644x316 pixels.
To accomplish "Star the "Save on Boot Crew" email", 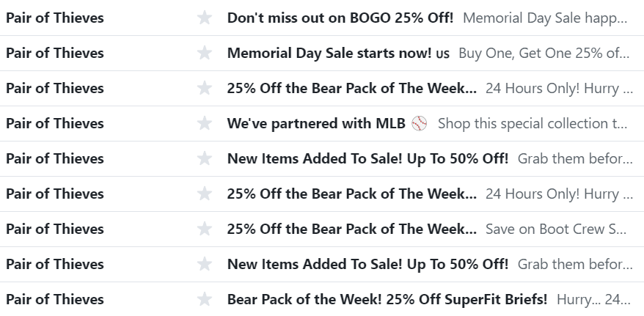I will click(x=205, y=229).
